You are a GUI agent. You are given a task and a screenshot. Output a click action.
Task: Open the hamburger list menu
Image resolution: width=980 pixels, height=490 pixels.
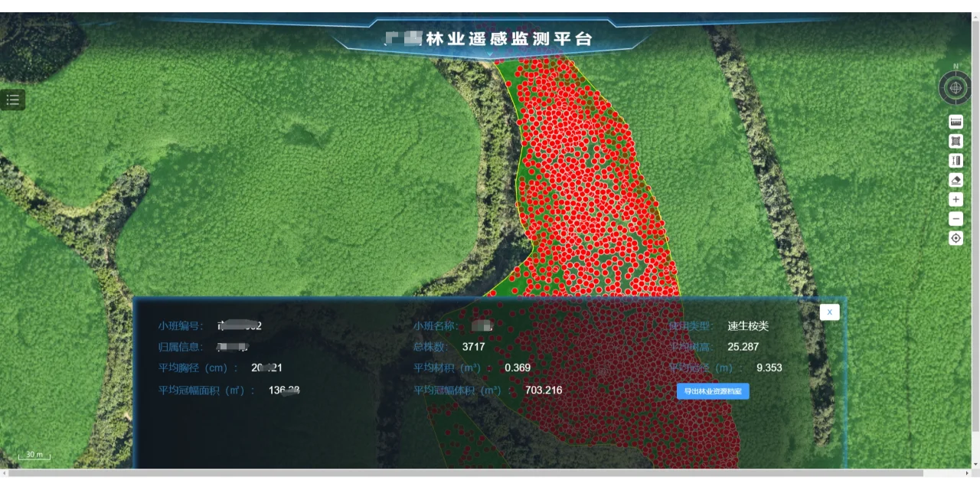(12, 100)
